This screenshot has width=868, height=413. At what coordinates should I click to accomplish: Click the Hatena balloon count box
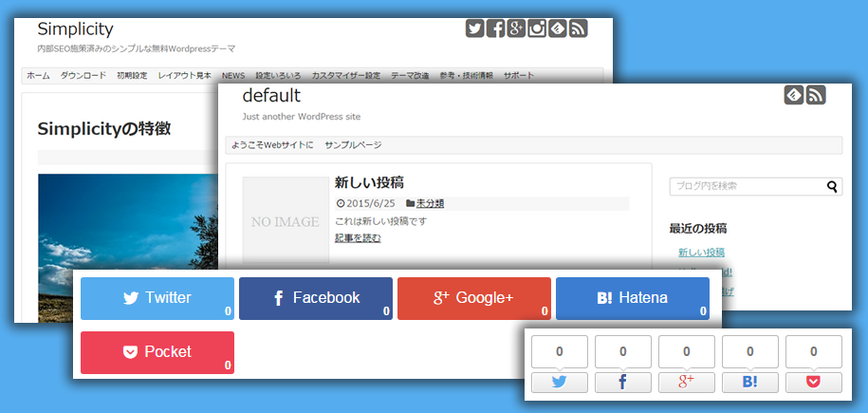pyautogui.click(x=750, y=351)
